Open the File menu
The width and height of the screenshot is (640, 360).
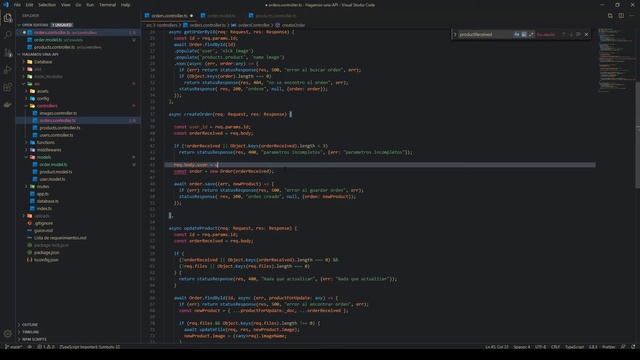[x=17, y=5]
